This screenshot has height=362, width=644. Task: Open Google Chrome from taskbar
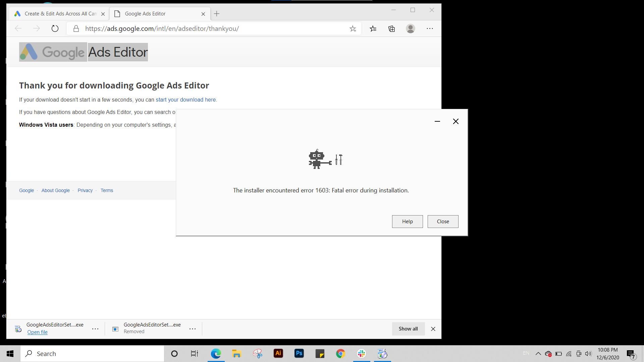tap(340, 353)
